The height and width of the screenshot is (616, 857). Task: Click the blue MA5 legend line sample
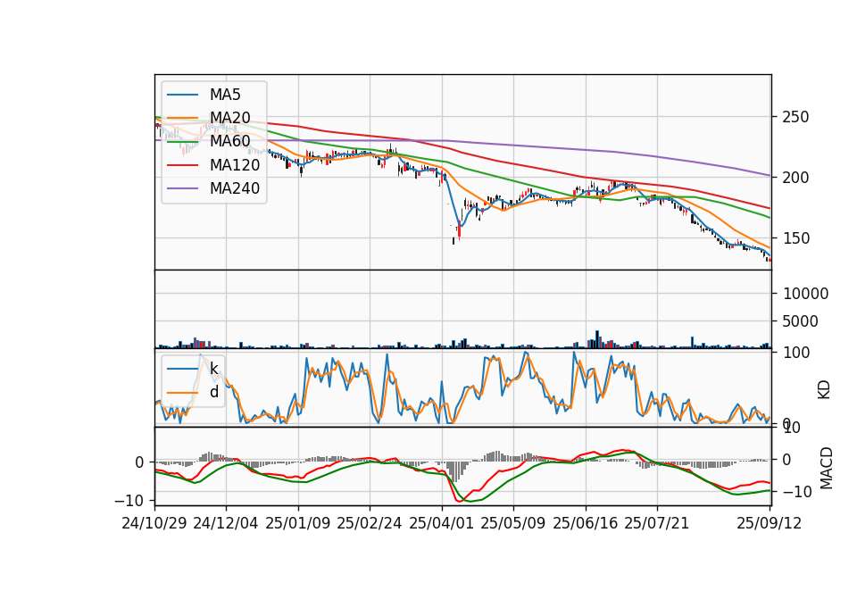click(x=182, y=95)
